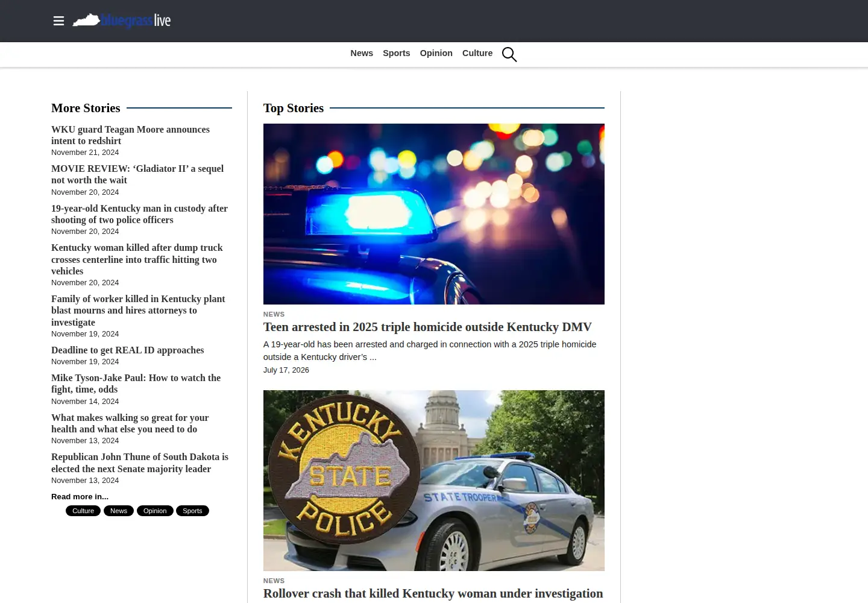Open the search magnifier icon

[509, 54]
